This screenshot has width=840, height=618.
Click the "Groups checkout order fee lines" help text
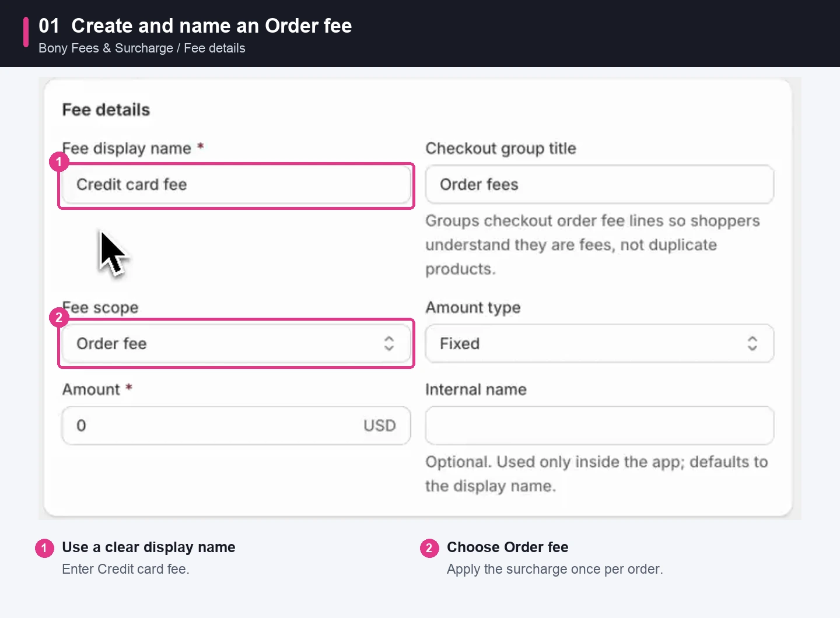593,245
